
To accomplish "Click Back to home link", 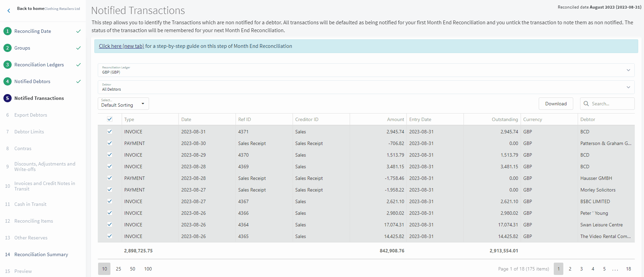I will click(x=30, y=9).
